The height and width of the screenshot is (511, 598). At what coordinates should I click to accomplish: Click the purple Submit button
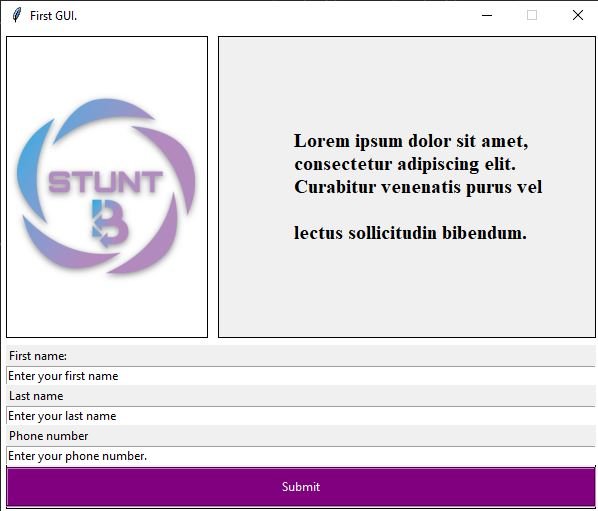[301, 487]
